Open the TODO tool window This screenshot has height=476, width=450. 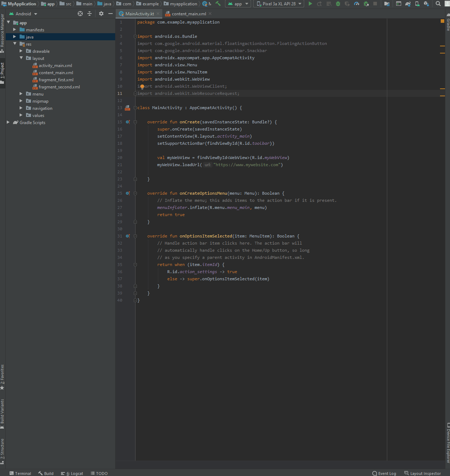tap(99, 473)
